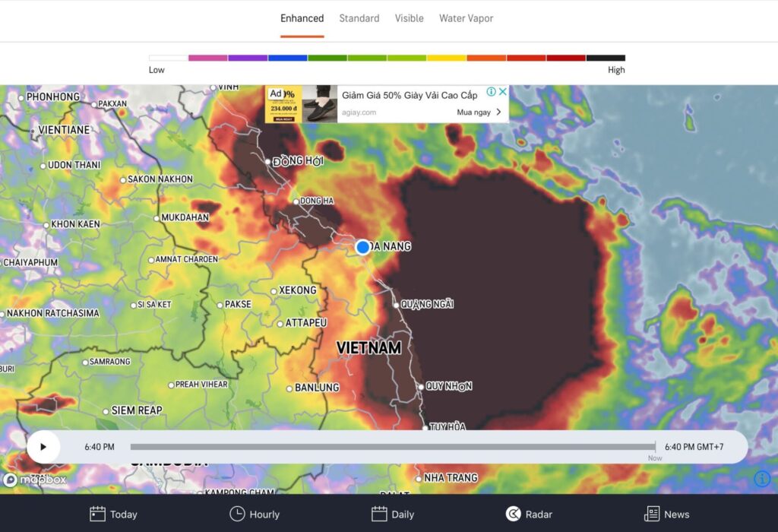The width and height of the screenshot is (778, 532).
Task: Click the timeline scrubber bar
Action: point(393,447)
